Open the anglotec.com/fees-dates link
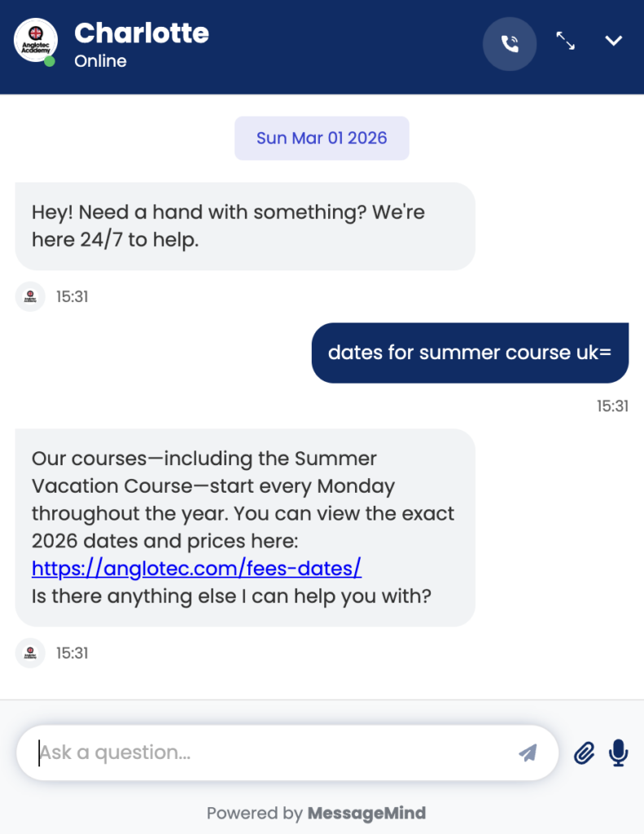The image size is (644, 834). [196, 568]
